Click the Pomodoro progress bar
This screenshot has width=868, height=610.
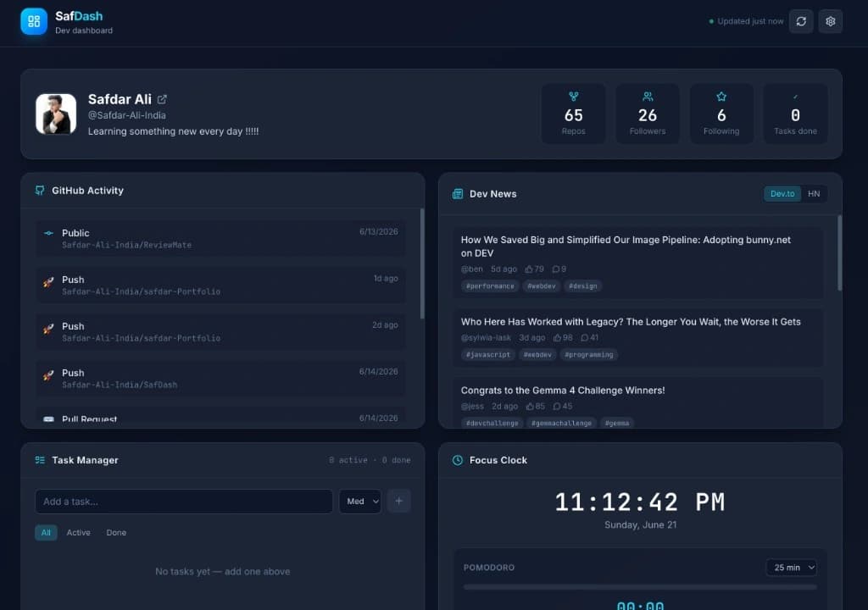640,587
